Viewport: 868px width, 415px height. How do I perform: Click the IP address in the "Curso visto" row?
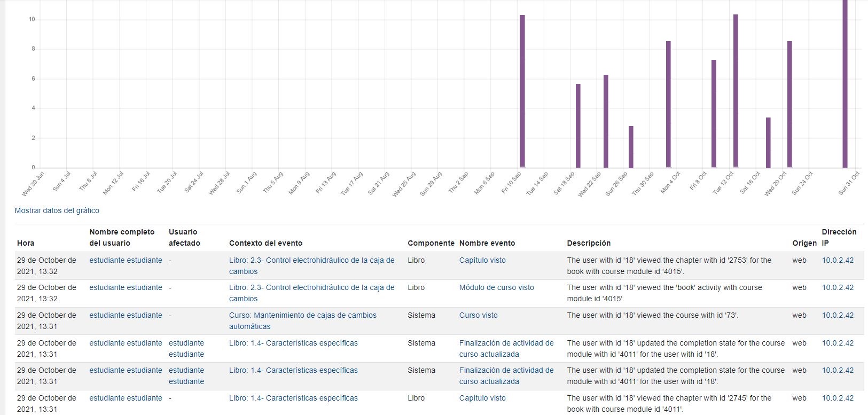coord(837,315)
